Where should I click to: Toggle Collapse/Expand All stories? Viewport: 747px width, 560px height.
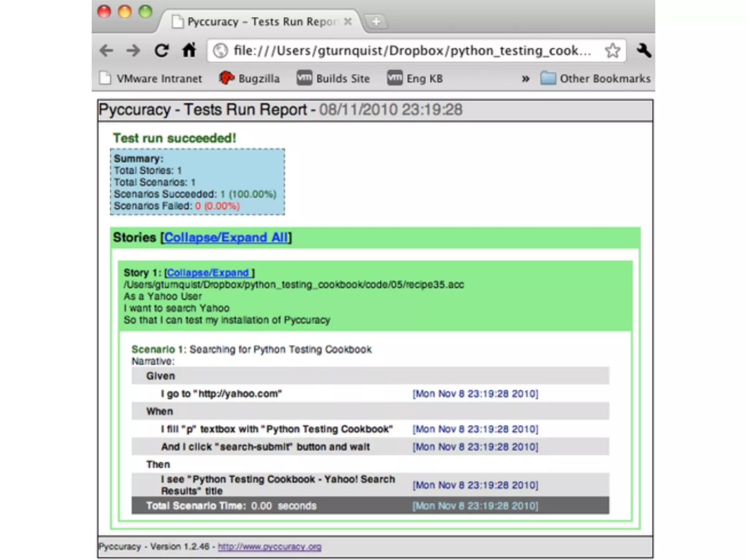[226, 237]
